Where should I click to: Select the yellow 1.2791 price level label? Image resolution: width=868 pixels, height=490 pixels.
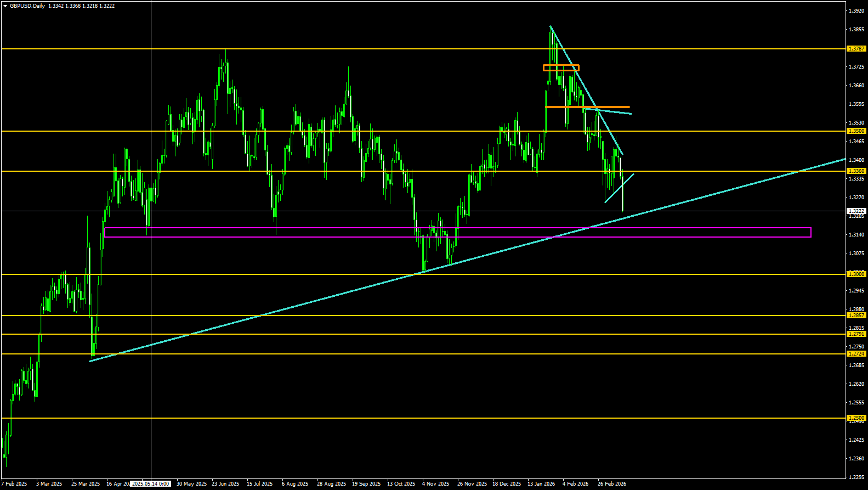tap(856, 334)
